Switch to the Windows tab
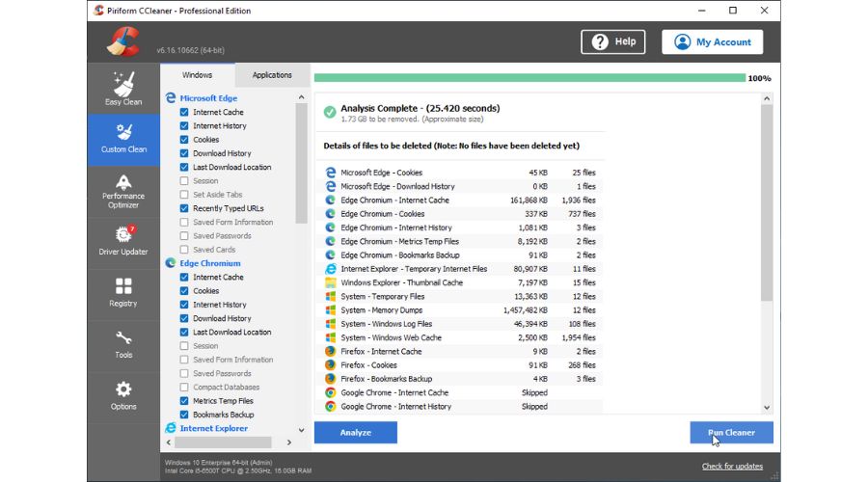 (197, 74)
